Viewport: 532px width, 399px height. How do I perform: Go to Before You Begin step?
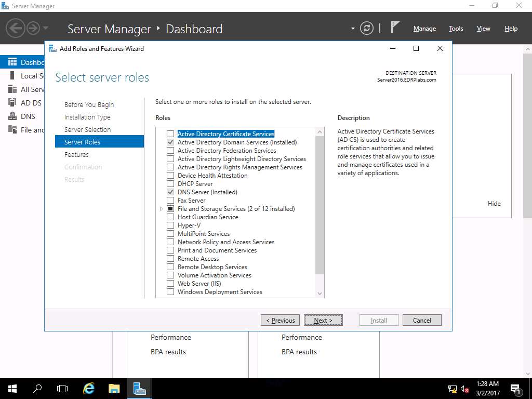[89, 104]
